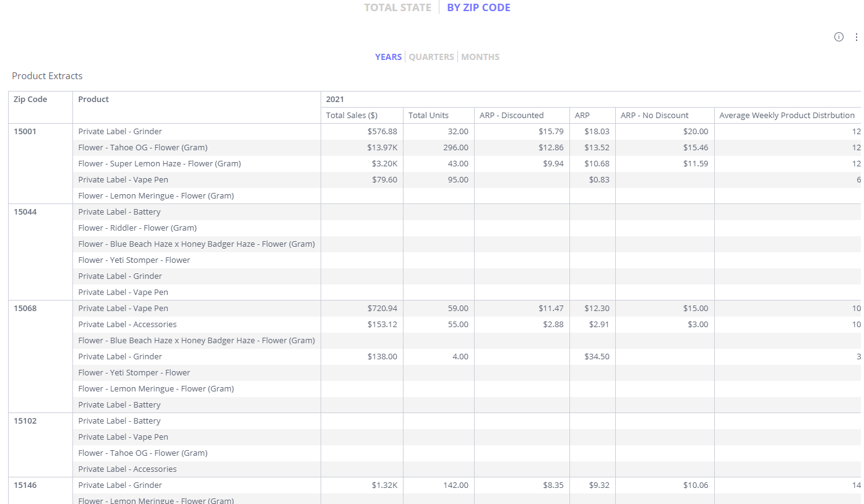Select the ARP - No Discount header
The height and width of the screenshot is (504, 864).
point(654,116)
